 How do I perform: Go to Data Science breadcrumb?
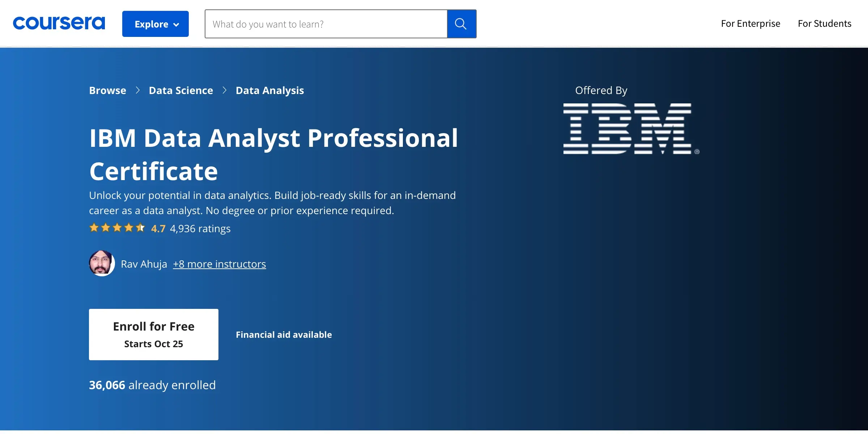click(181, 90)
